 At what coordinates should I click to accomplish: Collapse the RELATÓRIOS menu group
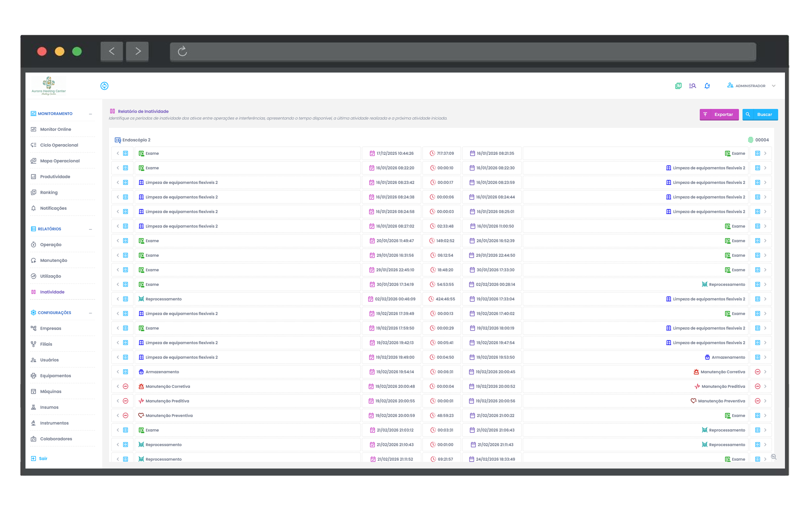pos(90,229)
